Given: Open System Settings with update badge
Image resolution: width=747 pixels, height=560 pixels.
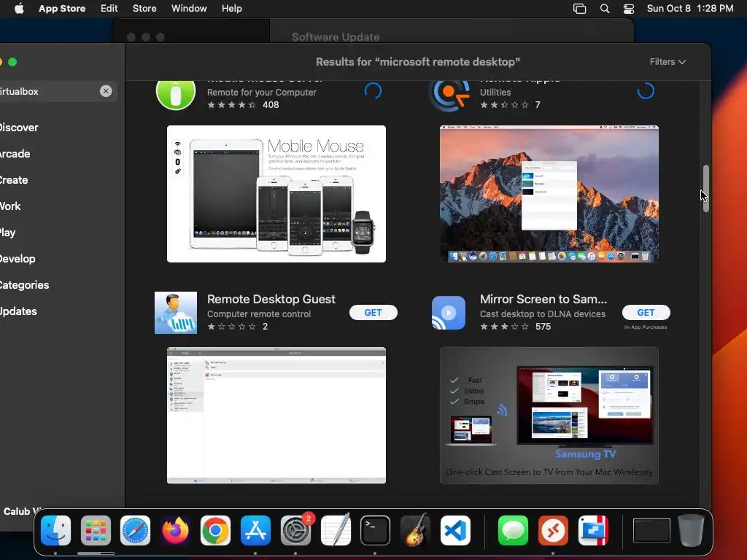Looking at the screenshot, I should coord(295,531).
